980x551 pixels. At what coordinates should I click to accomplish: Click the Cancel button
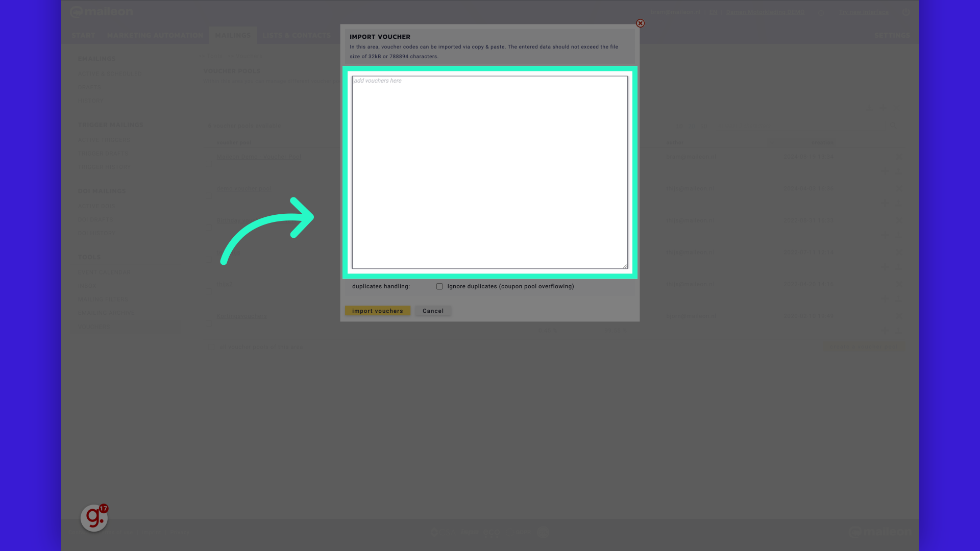pos(433,311)
